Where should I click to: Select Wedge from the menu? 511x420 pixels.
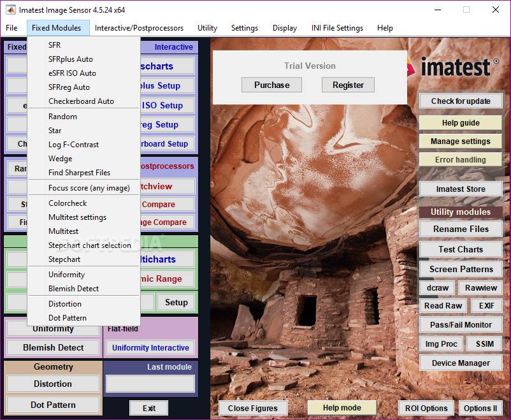84,159
